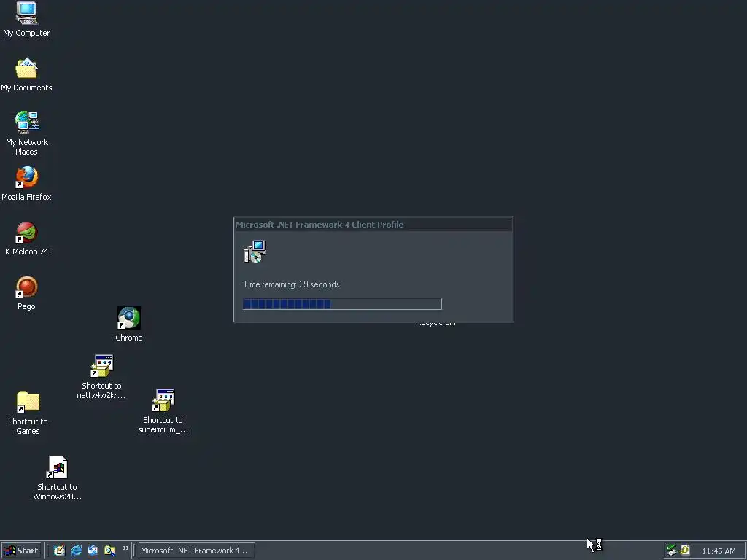Select the Shortcut to Games folder
This screenshot has width=747, height=560.
28,413
